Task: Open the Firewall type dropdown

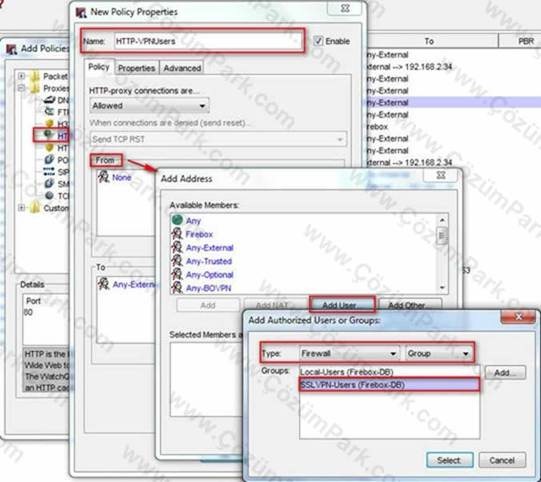Action: pyautogui.click(x=349, y=353)
